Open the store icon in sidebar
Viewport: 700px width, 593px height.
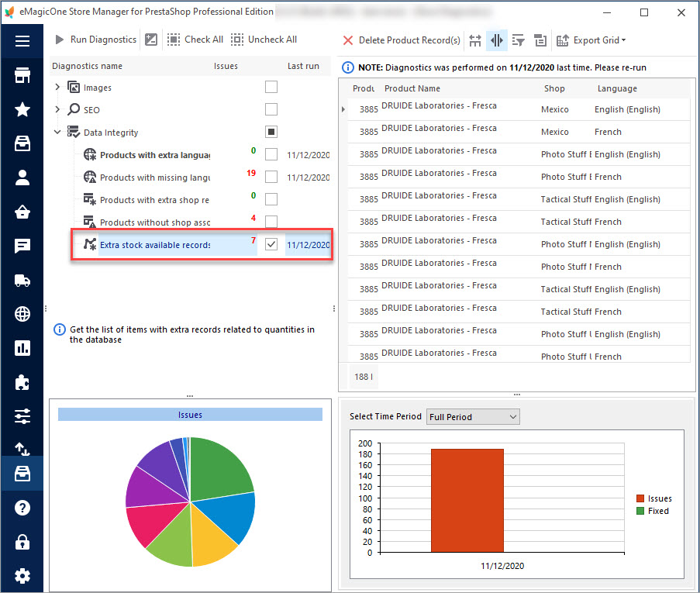point(22,75)
